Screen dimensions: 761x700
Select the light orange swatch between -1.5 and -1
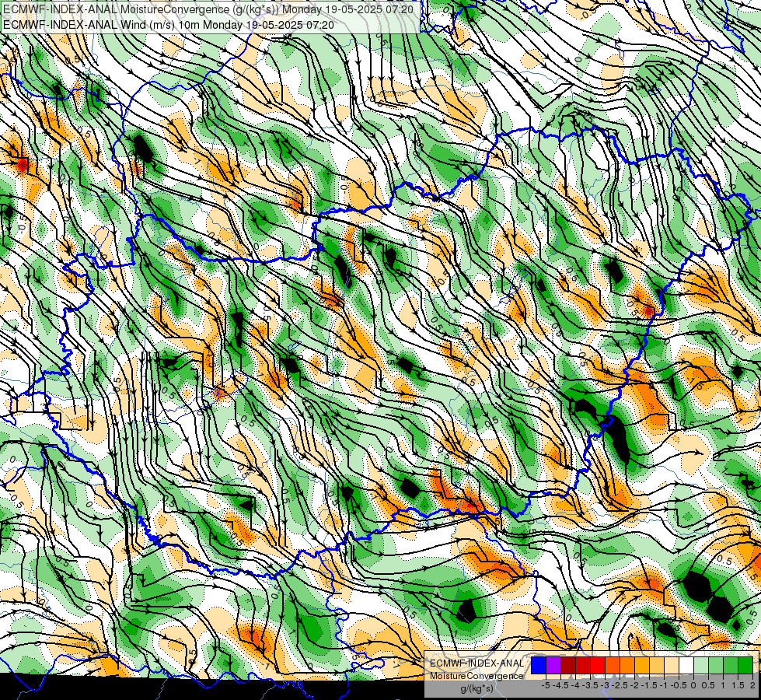[x=657, y=666]
